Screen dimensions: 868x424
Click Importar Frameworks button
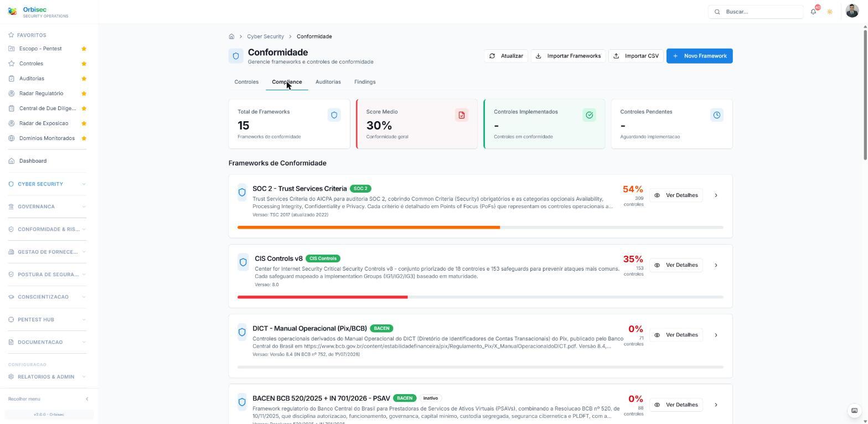point(568,56)
